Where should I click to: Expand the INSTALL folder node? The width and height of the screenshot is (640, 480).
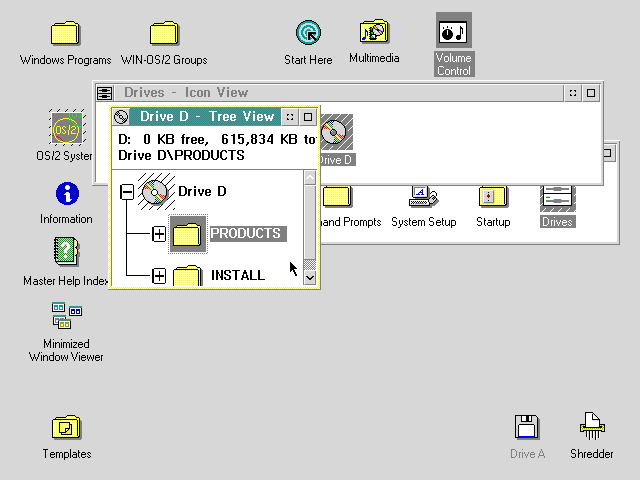pos(159,276)
